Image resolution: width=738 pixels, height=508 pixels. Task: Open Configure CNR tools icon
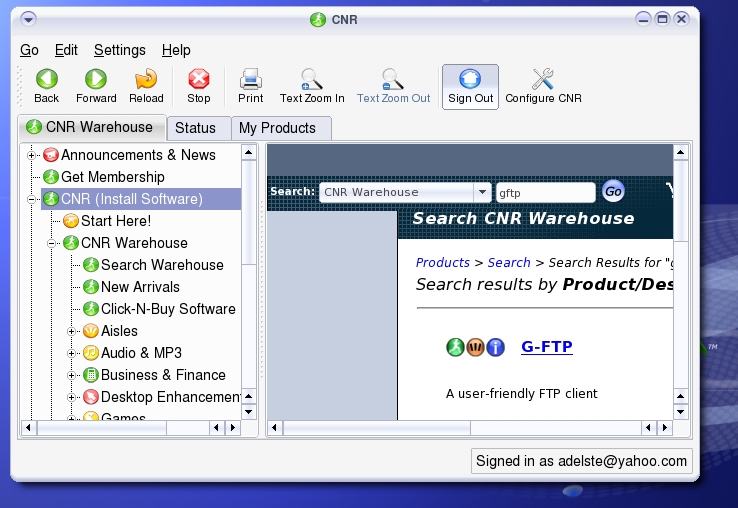tap(543, 80)
